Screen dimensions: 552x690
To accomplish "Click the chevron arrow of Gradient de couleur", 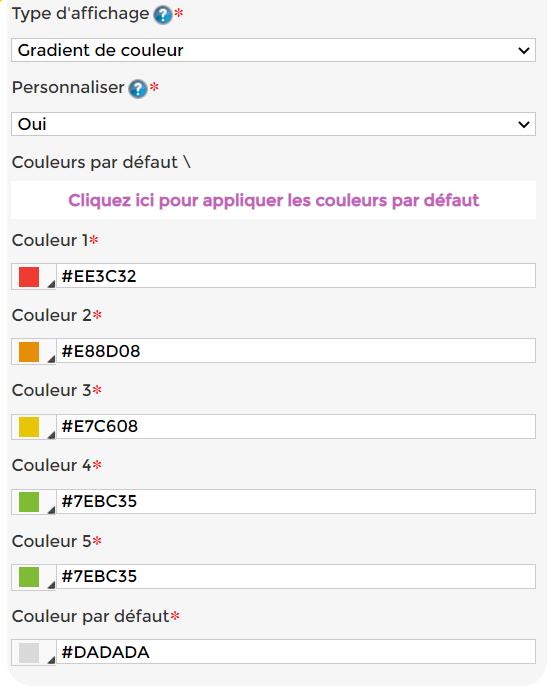I will (524, 51).
